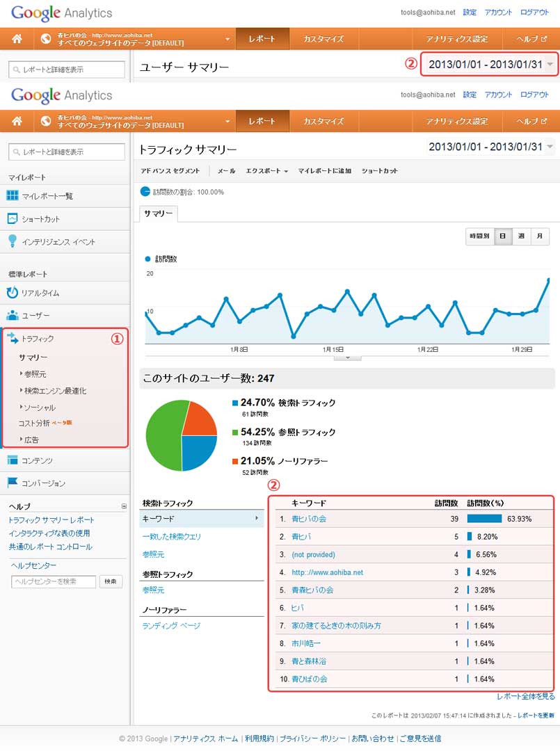The width and height of the screenshot is (560, 751).
Task: Open the インタラクティブな表の使用 help link
Action: (x=49, y=533)
